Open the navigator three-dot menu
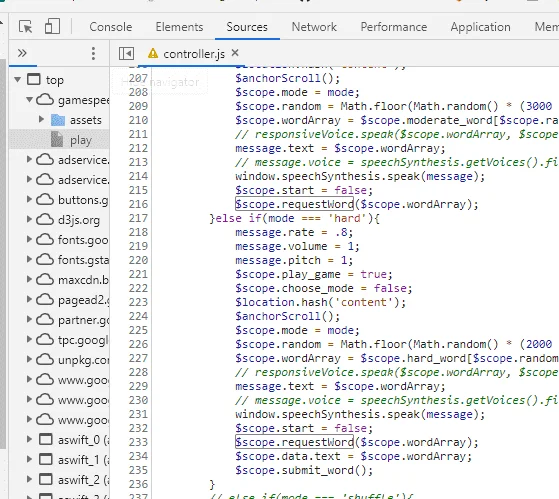The width and height of the screenshot is (559, 499). click(x=93, y=53)
